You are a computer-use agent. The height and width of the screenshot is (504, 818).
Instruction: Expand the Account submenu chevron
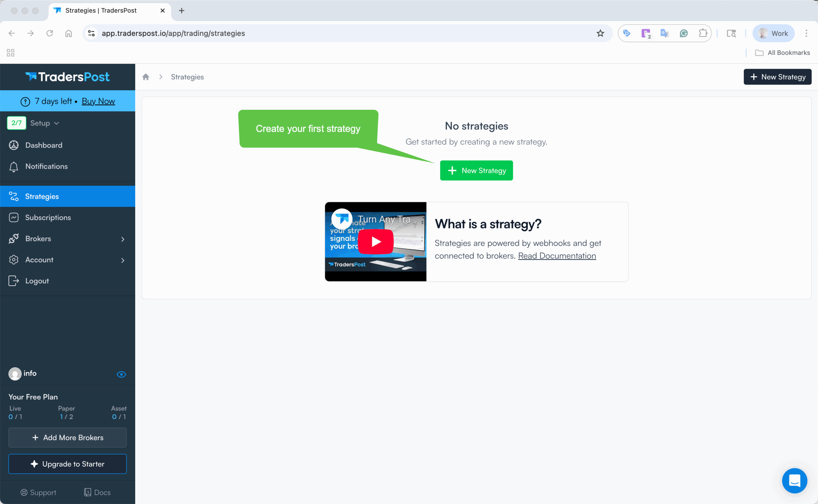pyautogui.click(x=123, y=260)
